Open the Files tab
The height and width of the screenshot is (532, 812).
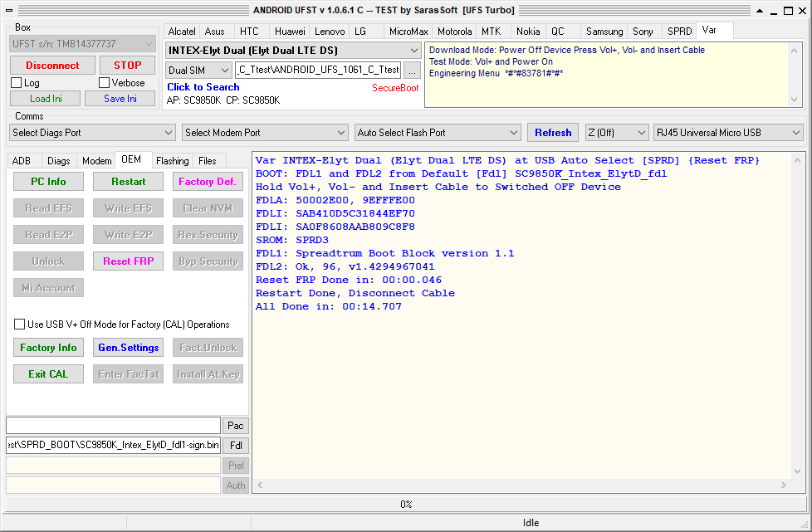coord(207,161)
